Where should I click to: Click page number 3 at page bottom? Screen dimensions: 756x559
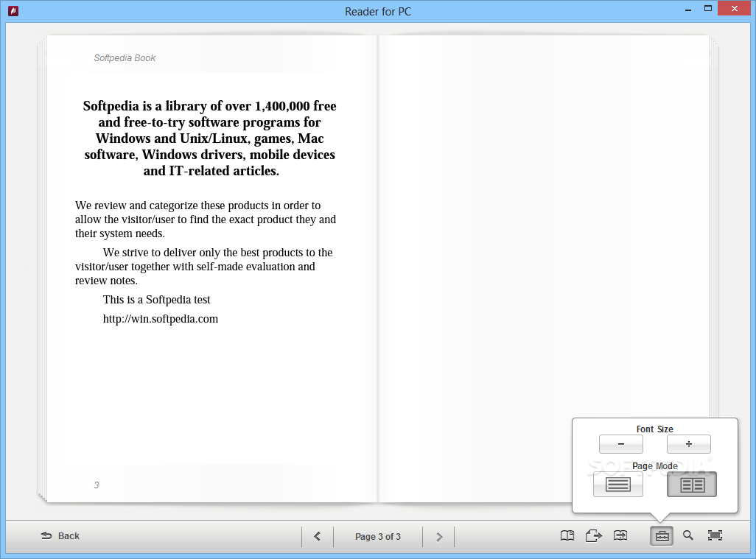point(97,485)
